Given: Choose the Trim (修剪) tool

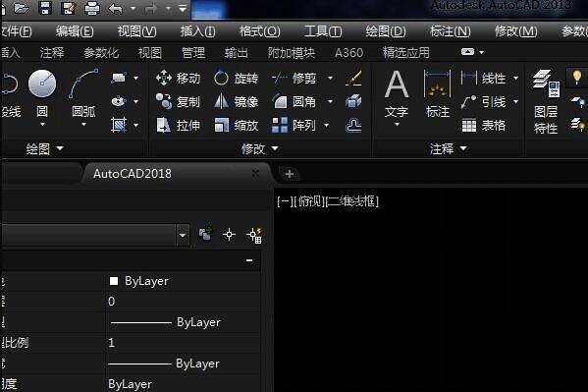Looking at the screenshot, I should (x=294, y=78).
